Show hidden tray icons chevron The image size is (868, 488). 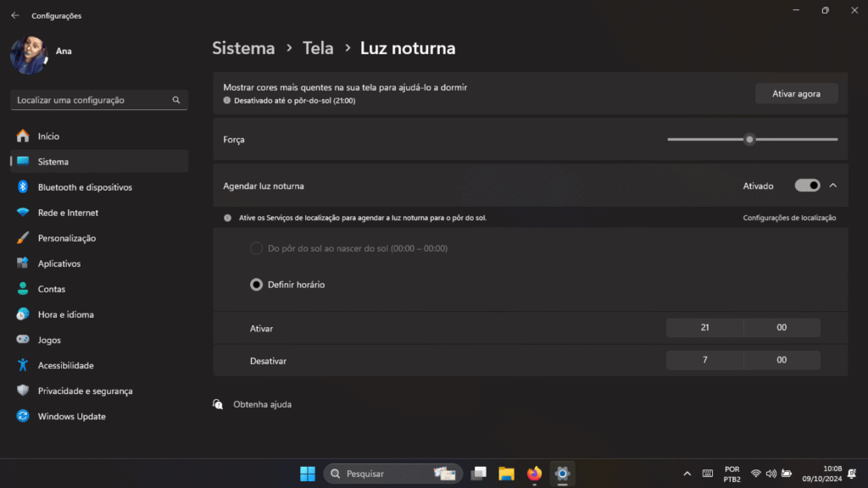[x=687, y=474]
